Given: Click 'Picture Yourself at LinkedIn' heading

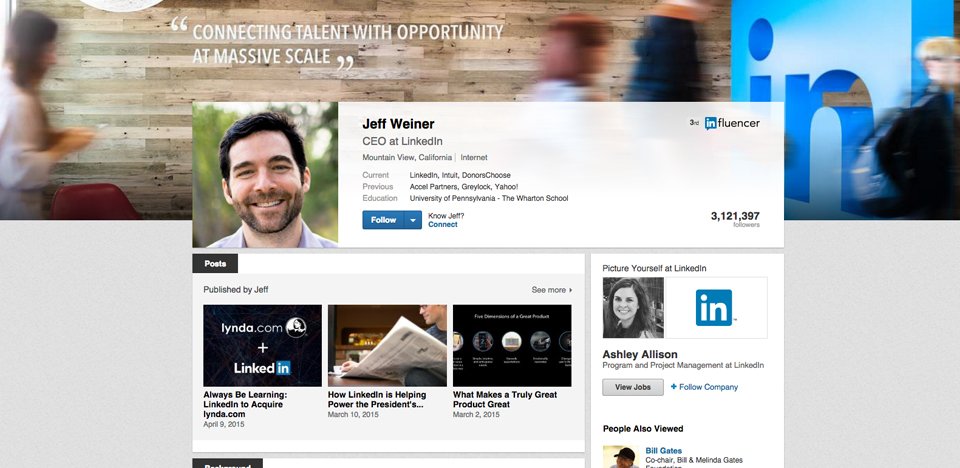Looking at the screenshot, I should click(654, 268).
